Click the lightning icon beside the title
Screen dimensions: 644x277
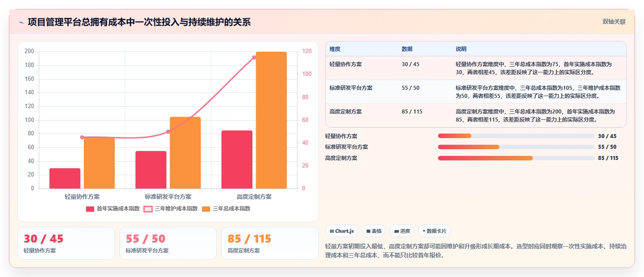point(21,22)
